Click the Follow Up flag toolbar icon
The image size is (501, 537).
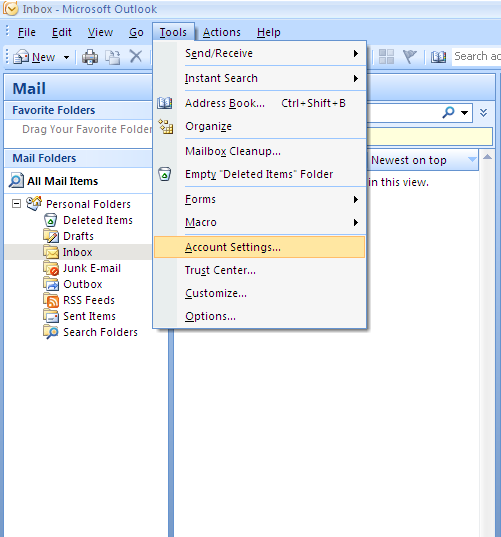[x=410, y=57]
